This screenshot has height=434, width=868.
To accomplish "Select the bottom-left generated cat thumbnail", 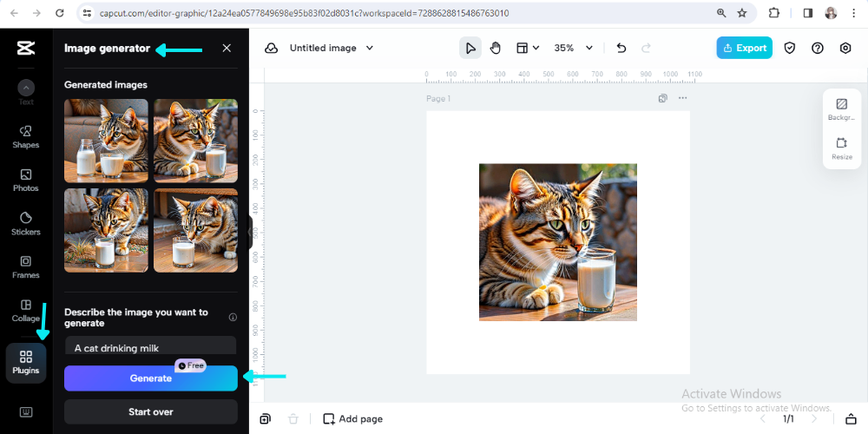I will (x=106, y=230).
